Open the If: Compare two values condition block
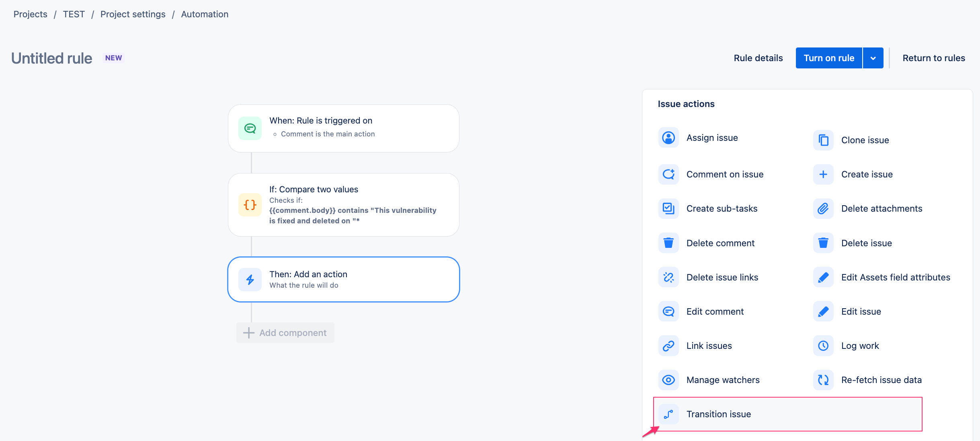Viewport: 980px width, 441px height. 343,204
